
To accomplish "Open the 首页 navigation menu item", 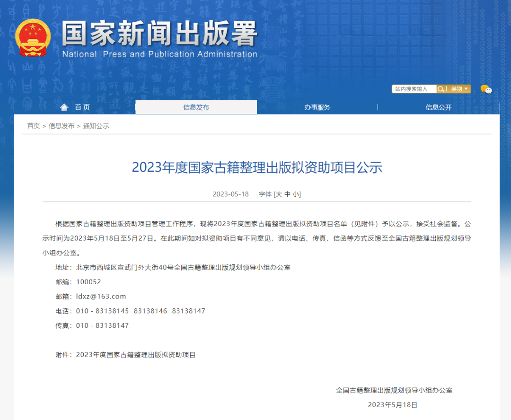I will pos(81,107).
